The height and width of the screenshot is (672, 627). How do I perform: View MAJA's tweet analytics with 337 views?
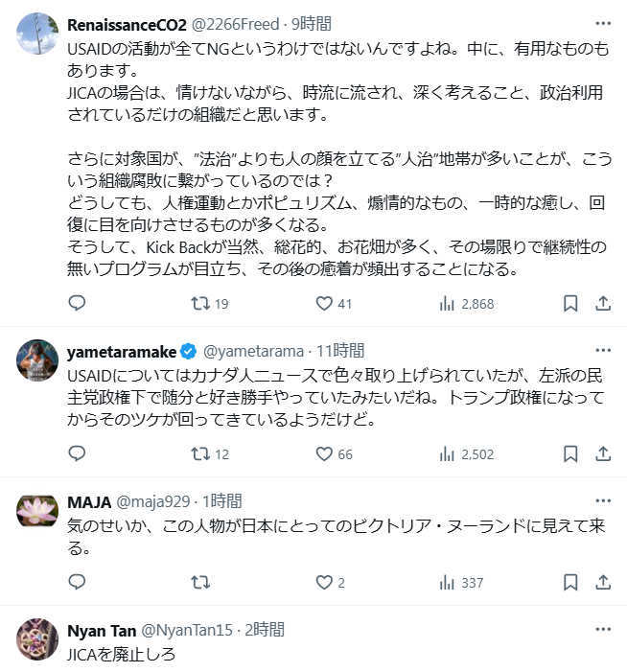[x=447, y=582]
